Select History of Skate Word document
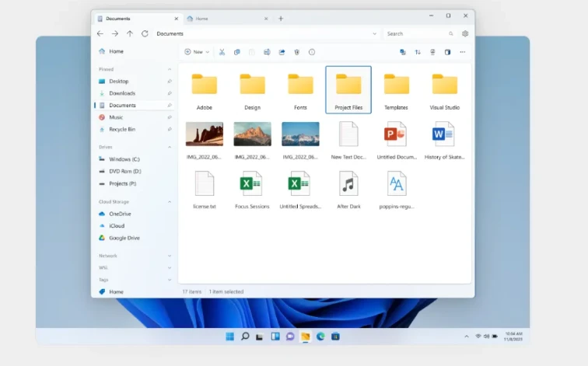This screenshot has height=366, width=588. tap(444, 141)
